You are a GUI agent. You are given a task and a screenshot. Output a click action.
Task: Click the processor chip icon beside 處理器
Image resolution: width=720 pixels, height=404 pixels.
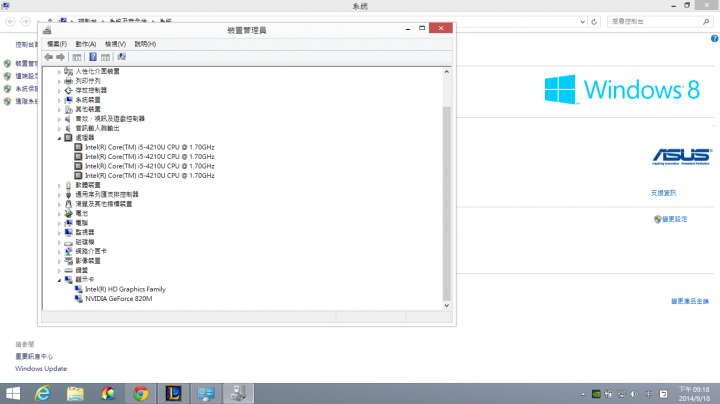coord(68,138)
